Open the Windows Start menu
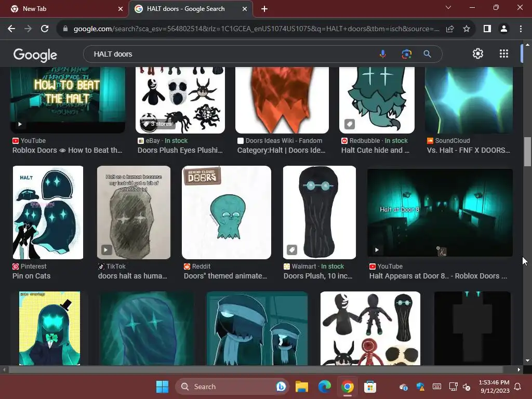This screenshot has width=532, height=399. 162,387
